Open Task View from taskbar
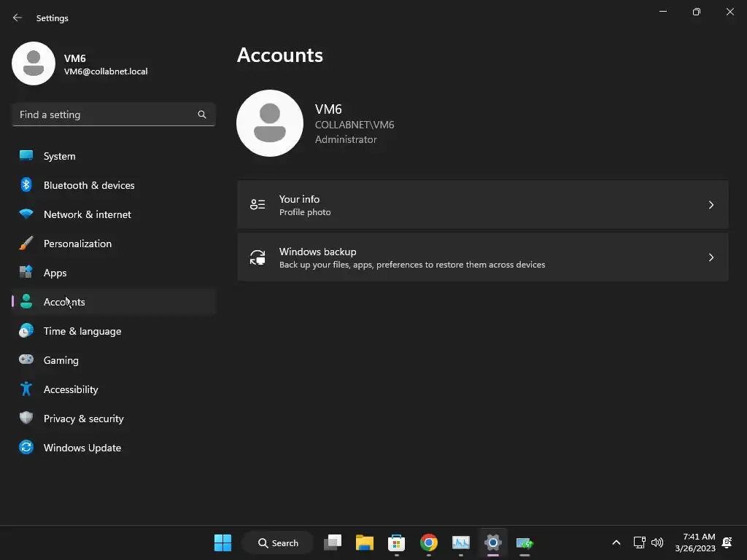 point(333,542)
